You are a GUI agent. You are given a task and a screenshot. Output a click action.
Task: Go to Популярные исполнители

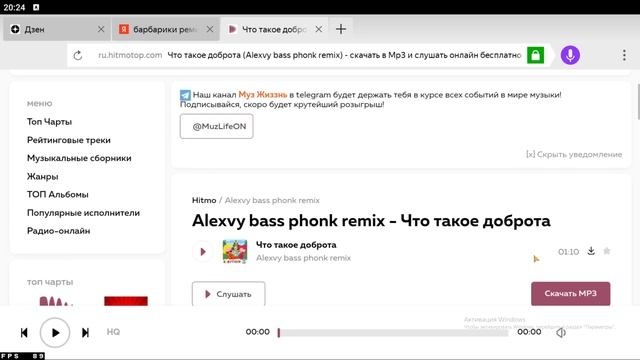(x=83, y=213)
